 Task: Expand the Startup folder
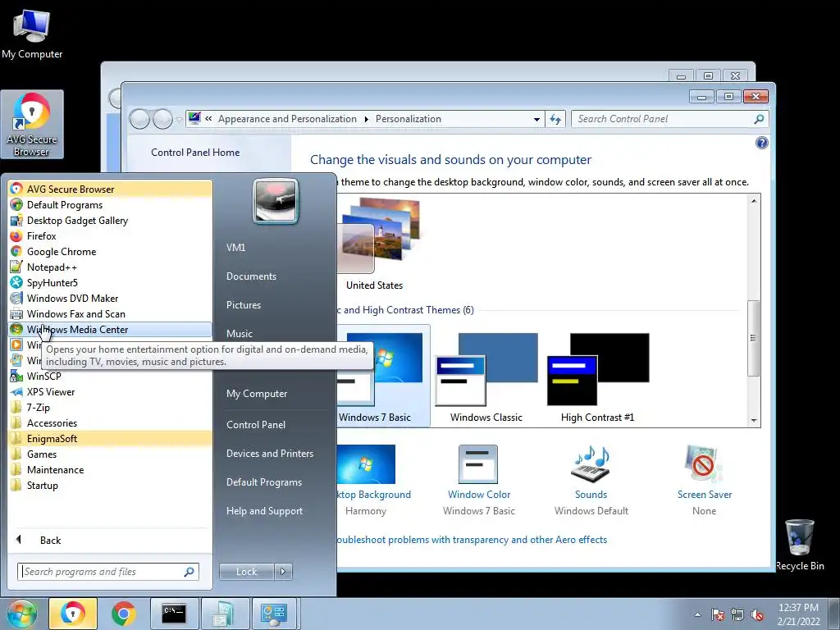click(110, 485)
